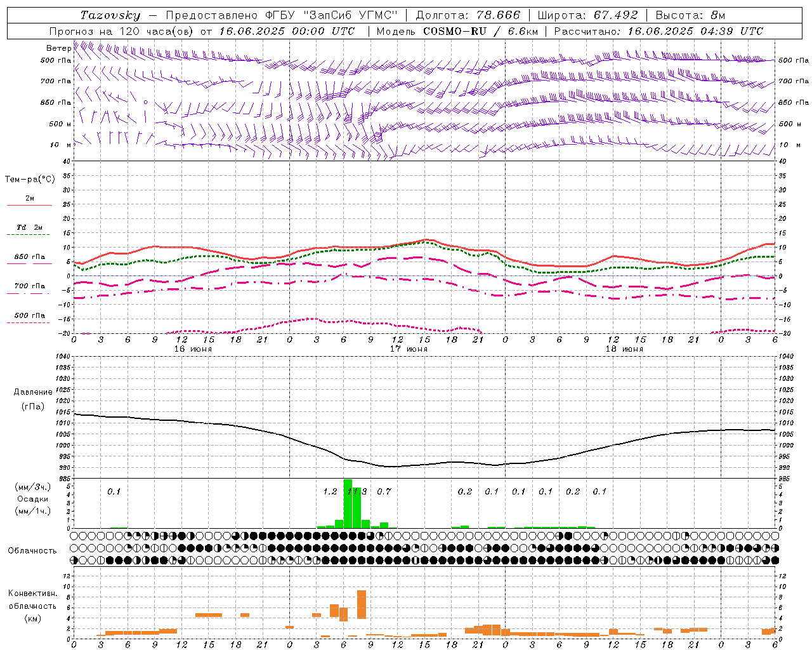Click the "Осадки" precipitation panel label

pos(33,499)
